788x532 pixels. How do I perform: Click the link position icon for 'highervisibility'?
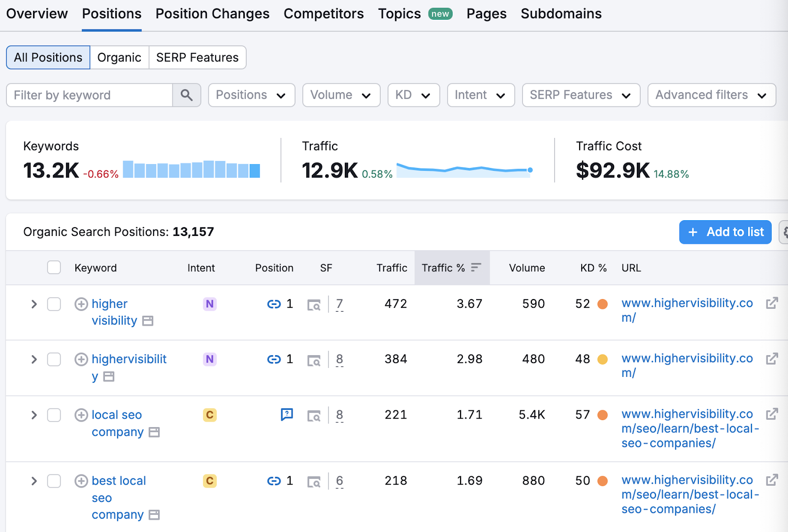274,359
